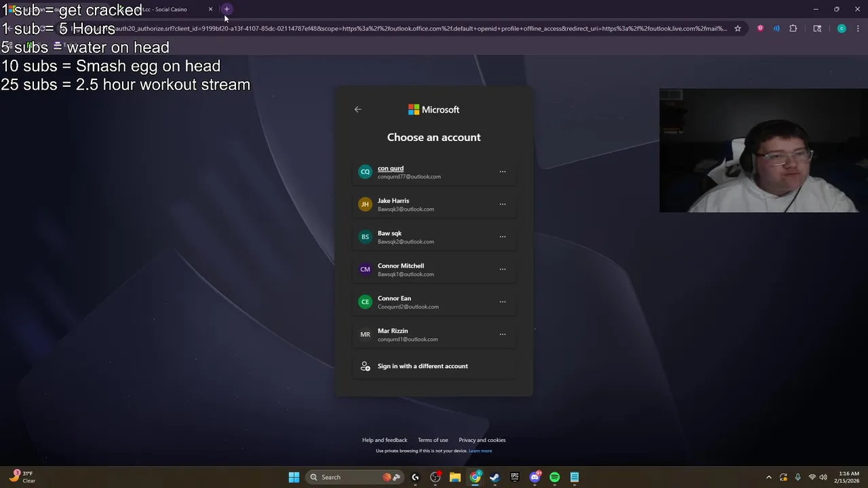Click the microphone tray icon
This screenshot has height=488, width=868.
797,477
